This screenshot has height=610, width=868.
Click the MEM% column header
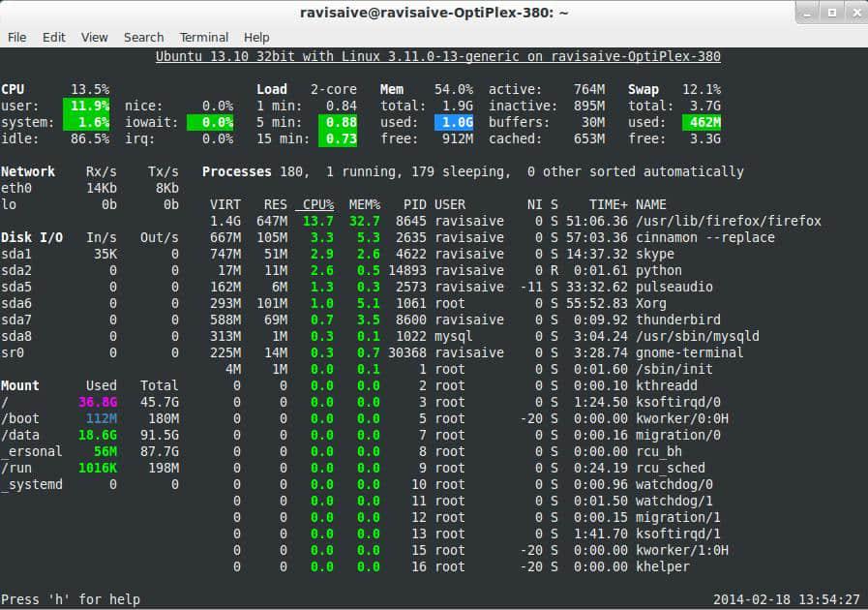[x=365, y=204]
